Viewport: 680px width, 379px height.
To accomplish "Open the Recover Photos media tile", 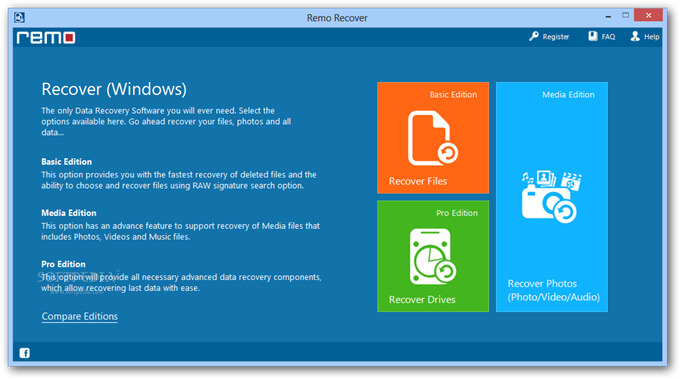I will tap(552, 197).
